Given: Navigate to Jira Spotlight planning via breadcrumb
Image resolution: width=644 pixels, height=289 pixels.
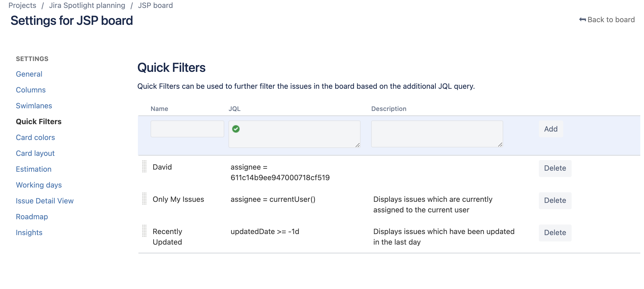Looking at the screenshot, I should (x=87, y=5).
